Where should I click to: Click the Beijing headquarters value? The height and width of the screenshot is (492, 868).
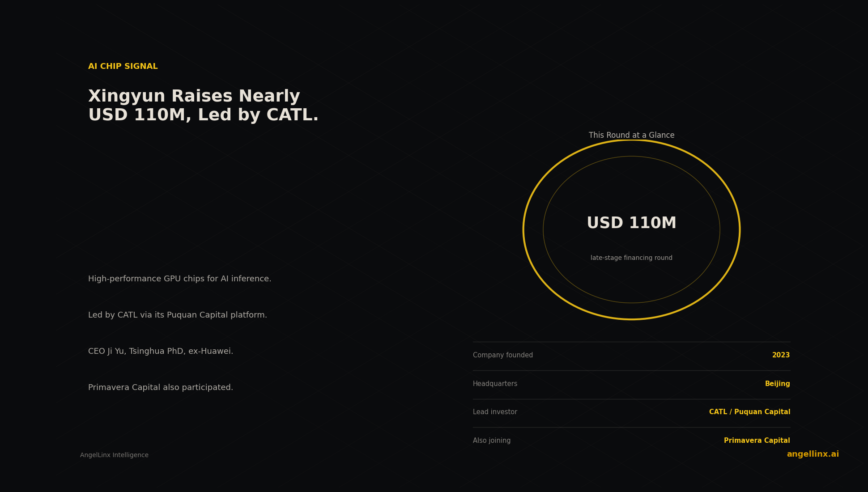[x=777, y=384]
